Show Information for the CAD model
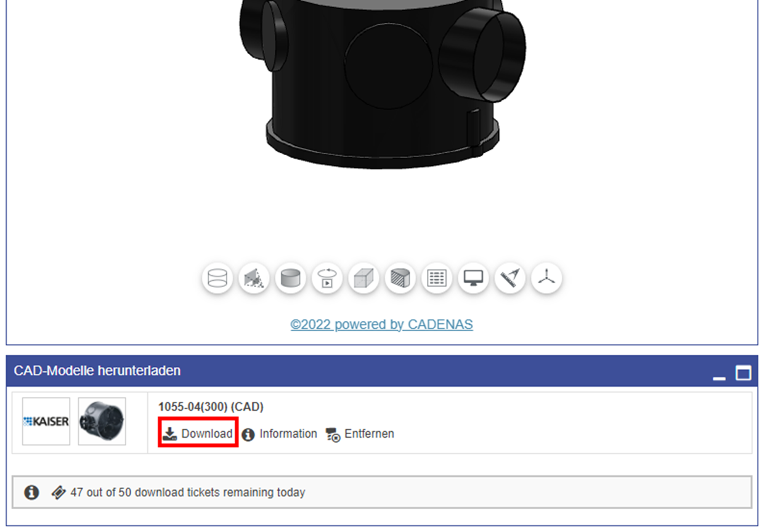767x532 pixels. (x=280, y=434)
